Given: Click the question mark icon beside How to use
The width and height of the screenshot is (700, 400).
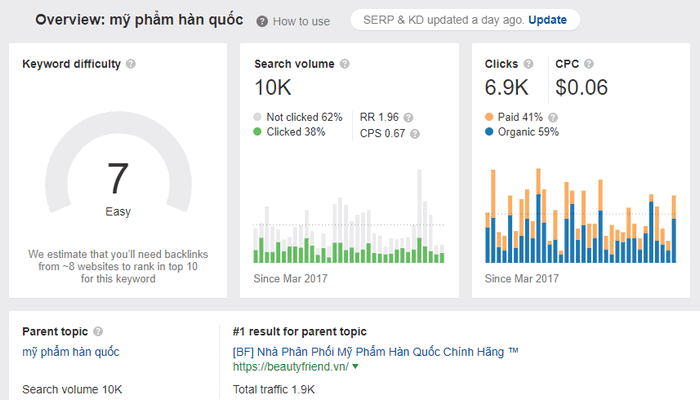Looking at the screenshot, I should point(262,21).
